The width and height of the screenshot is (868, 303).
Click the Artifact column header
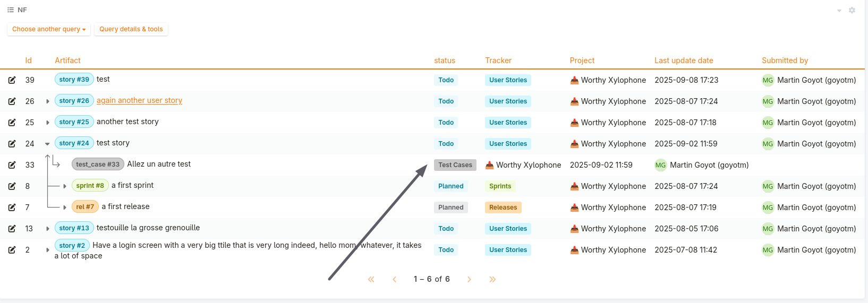67,60
